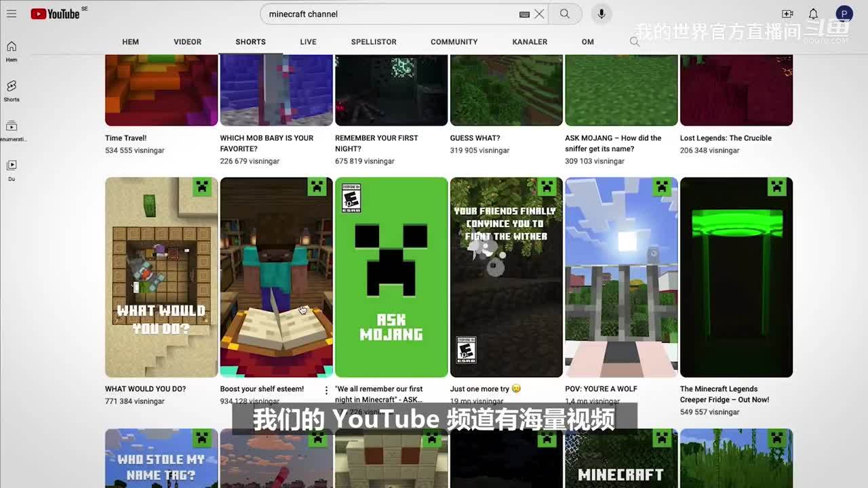Open Shorts in the left sidebar

12,91
